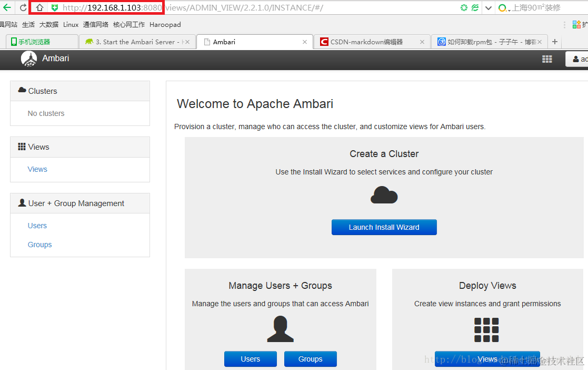Close the Start the Ambari Server tab
Image resolution: width=588 pixels, height=370 pixels.
187,42
